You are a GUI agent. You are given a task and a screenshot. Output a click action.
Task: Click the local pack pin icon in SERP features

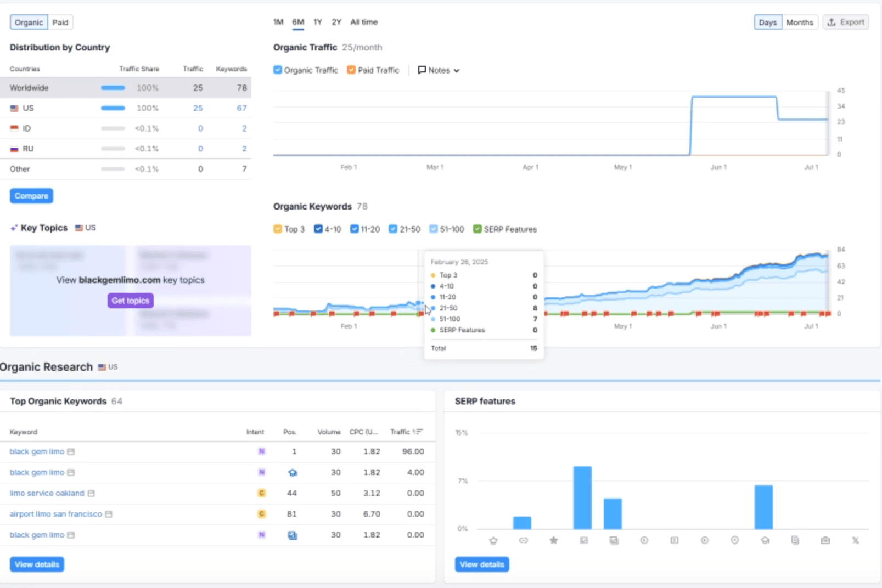click(735, 540)
